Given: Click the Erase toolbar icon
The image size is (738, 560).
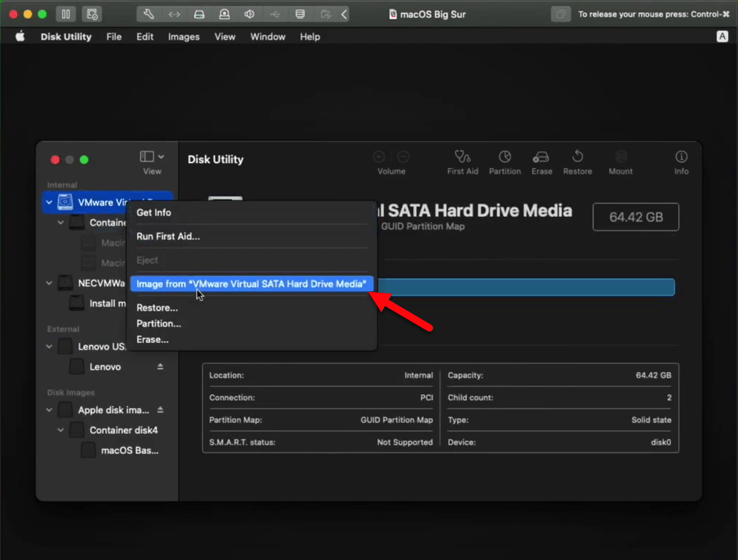Looking at the screenshot, I should (x=541, y=156).
